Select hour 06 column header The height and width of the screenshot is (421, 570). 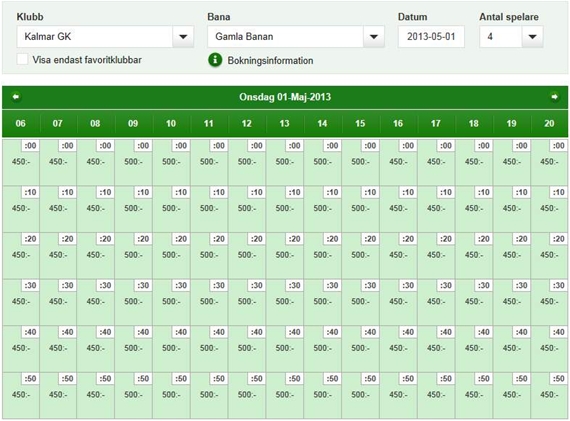(x=21, y=124)
